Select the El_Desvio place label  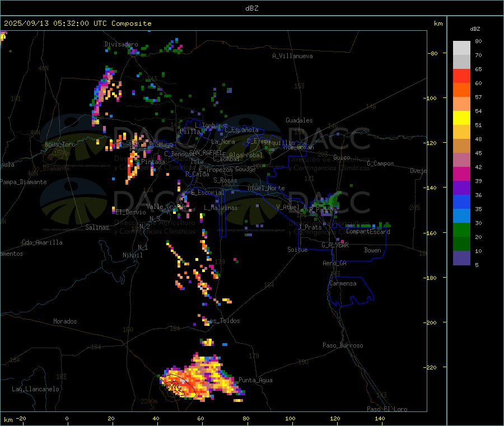click(x=131, y=212)
